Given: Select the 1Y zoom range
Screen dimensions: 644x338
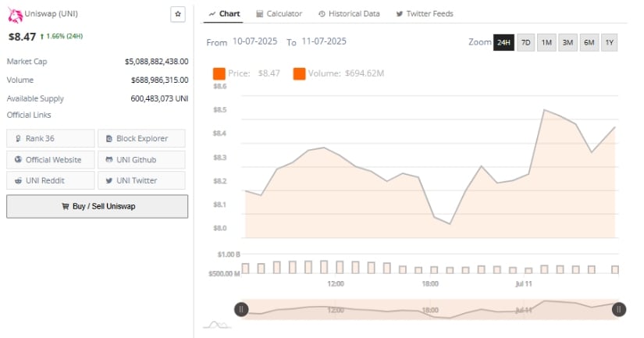Looking at the screenshot, I should (x=610, y=42).
